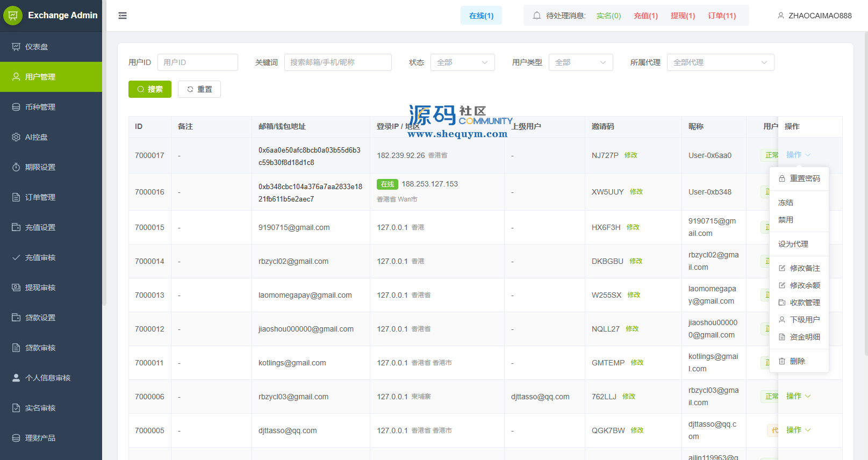Expand the 所属代理 dropdown

pos(720,62)
